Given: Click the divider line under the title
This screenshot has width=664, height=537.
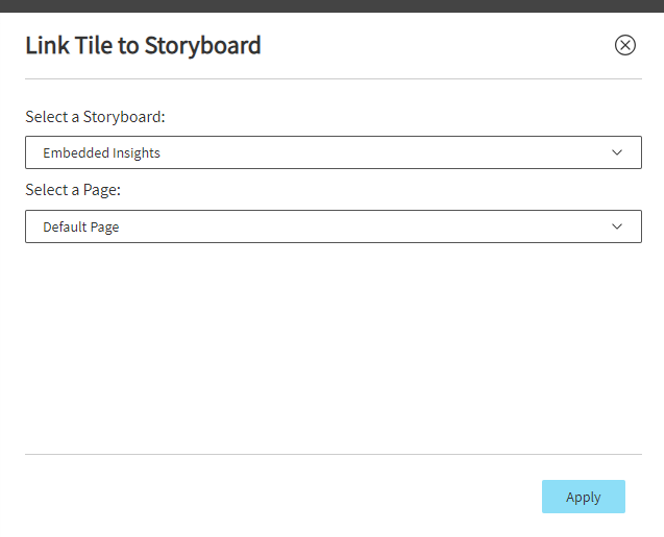Looking at the screenshot, I should pyautogui.click(x=333, y=79).
